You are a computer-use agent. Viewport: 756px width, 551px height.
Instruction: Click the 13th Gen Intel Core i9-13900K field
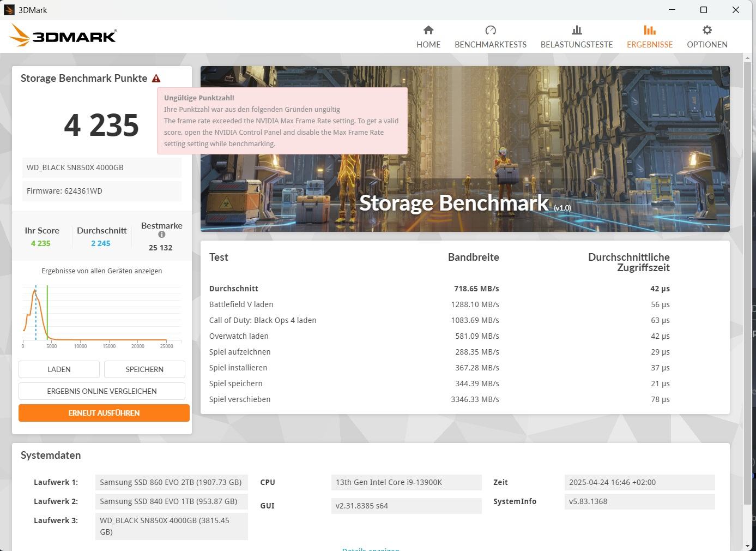click(x=407, y=482)
